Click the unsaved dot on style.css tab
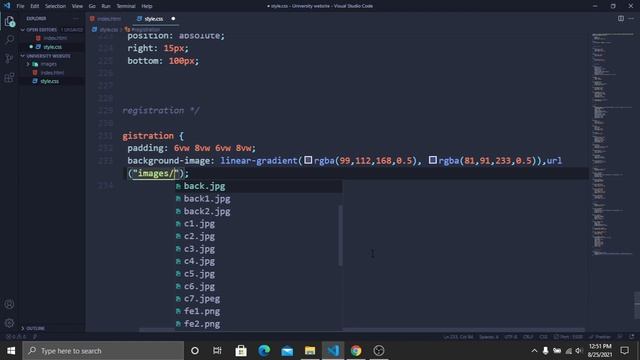 tap(173, 19)
